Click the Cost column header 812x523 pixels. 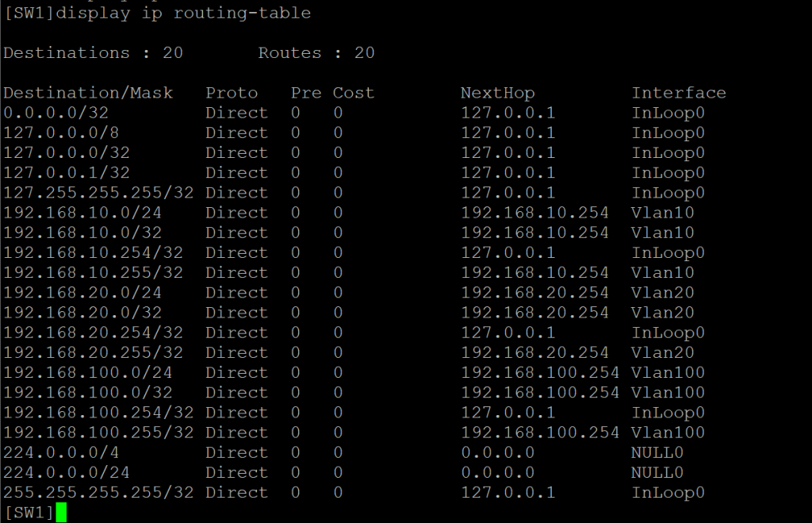353,93
